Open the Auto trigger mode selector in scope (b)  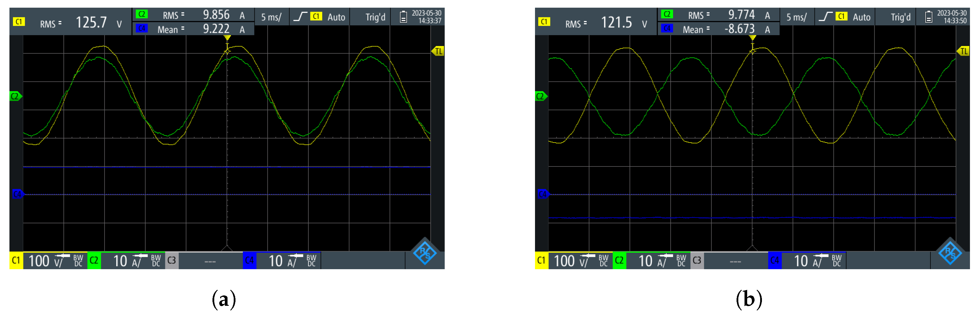click(861, 17)
